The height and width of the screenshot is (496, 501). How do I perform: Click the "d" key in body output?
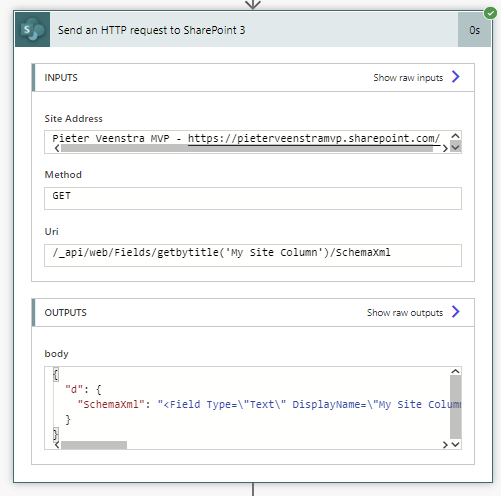click(74, 389)
